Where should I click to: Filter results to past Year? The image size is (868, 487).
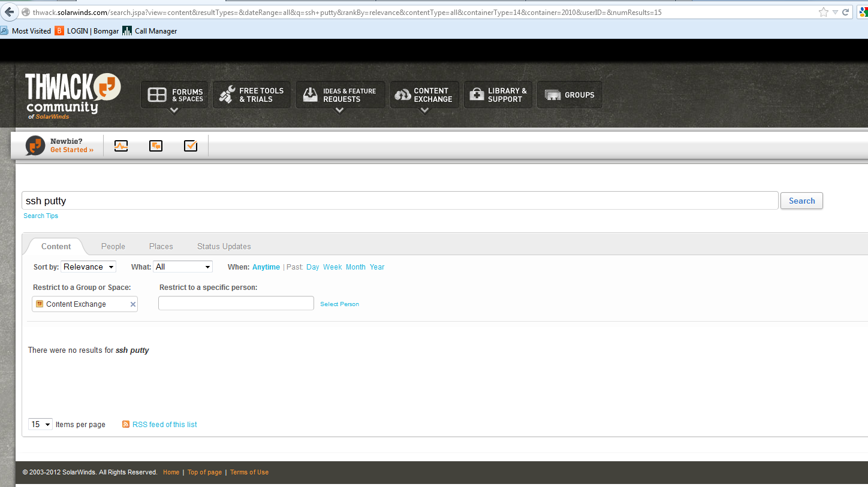click(x=377, y=267)
